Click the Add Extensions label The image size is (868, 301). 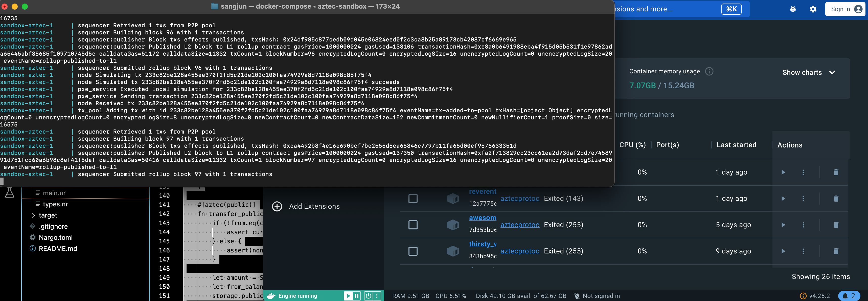(314, 206)
